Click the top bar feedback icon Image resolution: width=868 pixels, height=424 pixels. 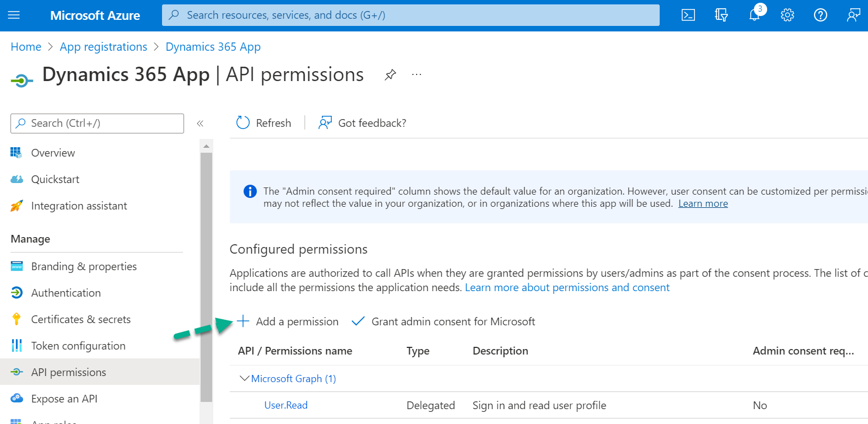click(854, 15)
